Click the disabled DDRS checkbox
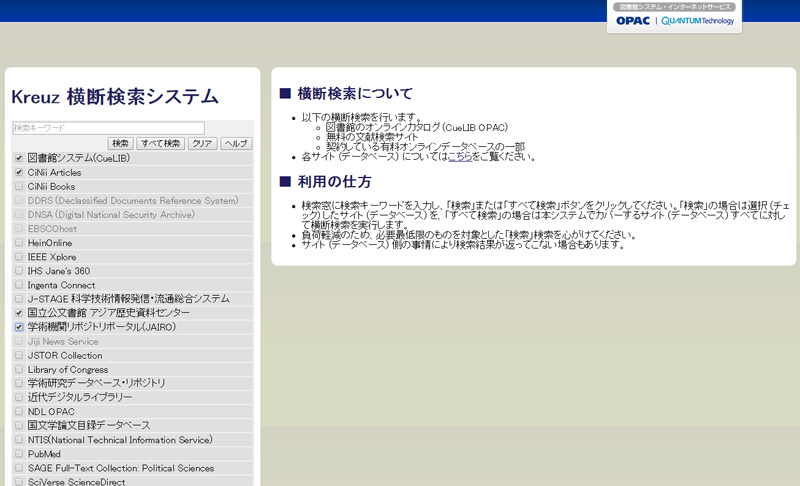800x486 pixels. click(19, 200)
